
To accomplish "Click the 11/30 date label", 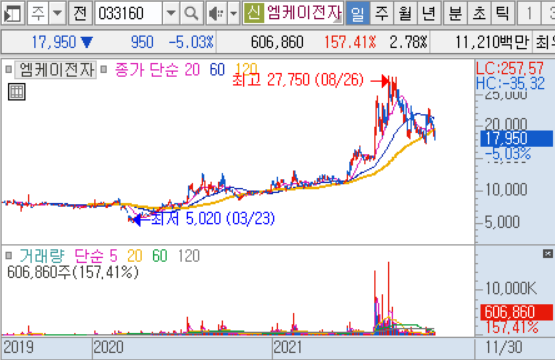I will point(504,347).
